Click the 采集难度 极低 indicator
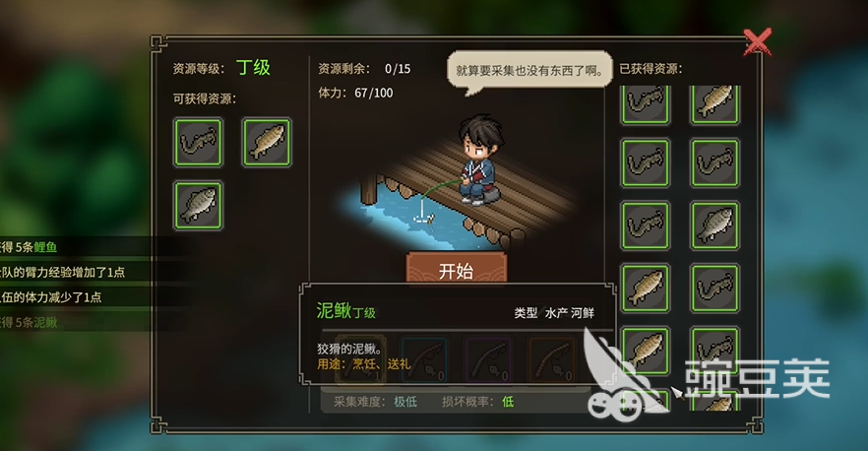The height and width of the screenshot is (451, 868). pyautogui.click(x=375, y=402)
